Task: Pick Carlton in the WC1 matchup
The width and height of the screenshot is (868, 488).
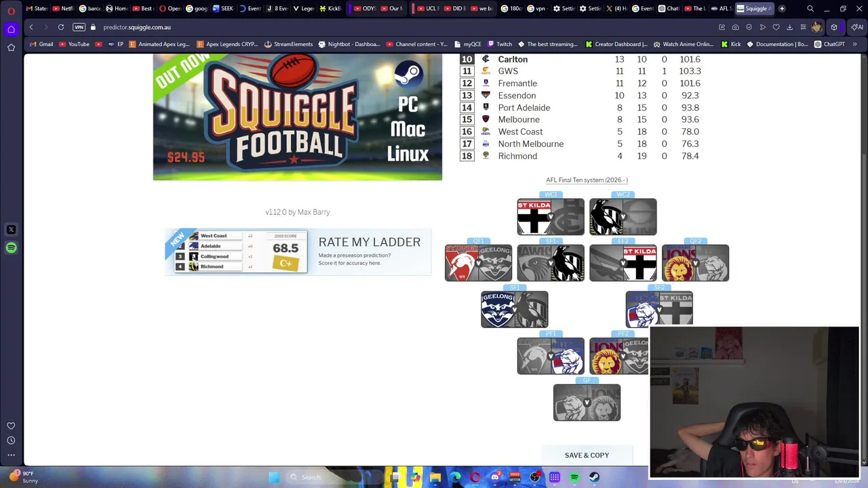Action: 568,217
